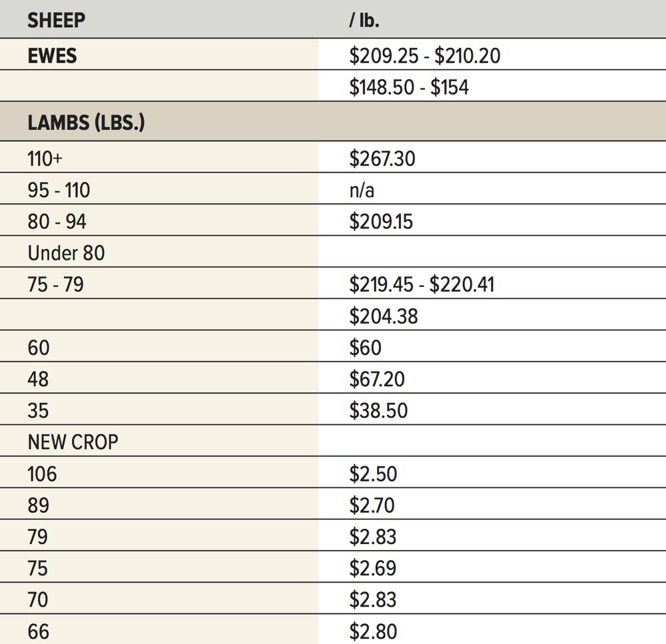Select the Under 80 row label
Screen dimensions: 666x644
66,253
